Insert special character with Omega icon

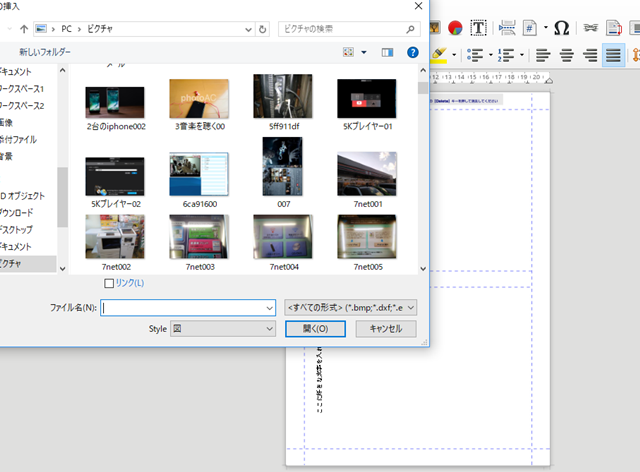click(x=561, y=28)
